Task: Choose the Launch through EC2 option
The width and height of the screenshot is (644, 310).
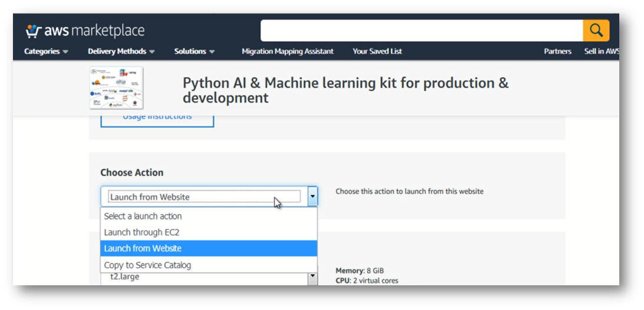Action: click(x=208, y=232)
